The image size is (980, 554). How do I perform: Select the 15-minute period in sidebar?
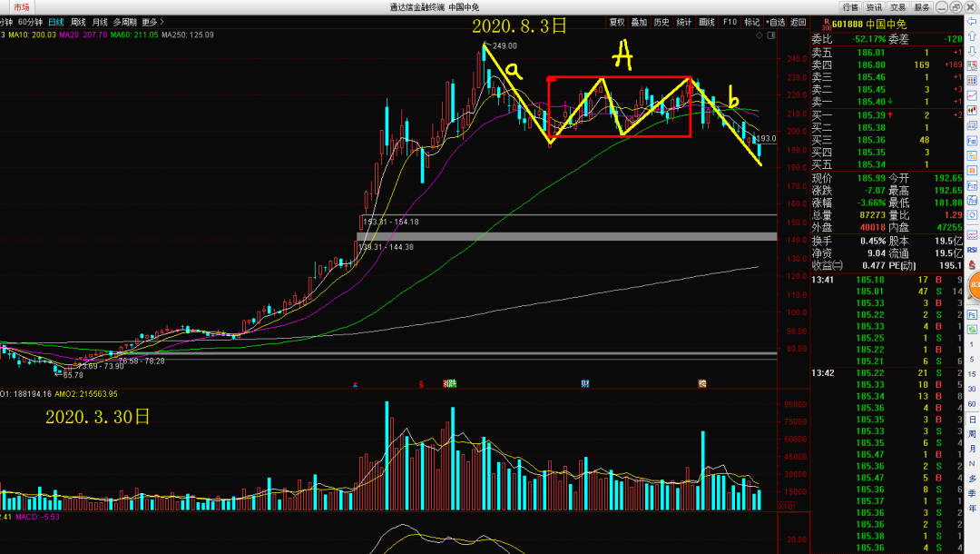coord(972,374)
